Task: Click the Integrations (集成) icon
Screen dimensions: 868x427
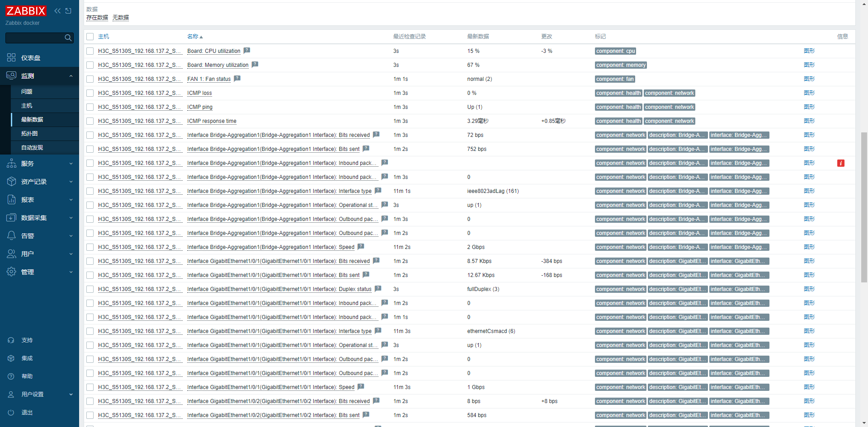Action: coord(11,358)
